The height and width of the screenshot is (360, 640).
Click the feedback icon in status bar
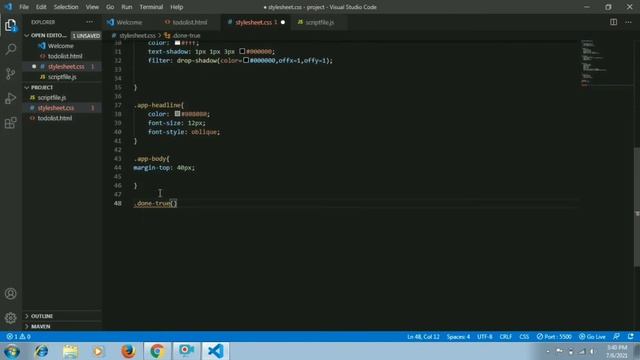pos(616,337)
